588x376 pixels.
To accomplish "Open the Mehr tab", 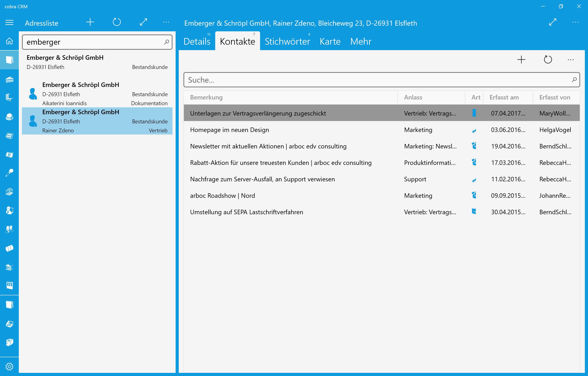I will 361,42.
